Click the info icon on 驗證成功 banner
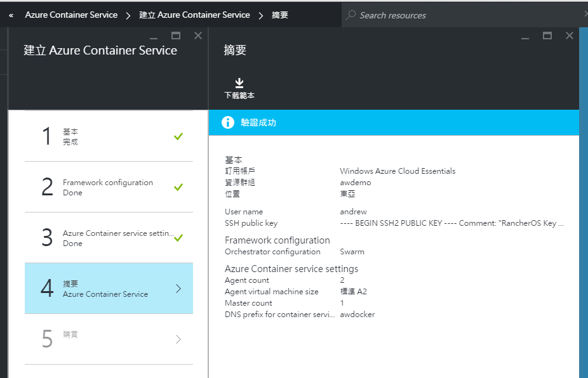The width and height of the screenshot is (588, 378). pyautogui.click(x=227, y=122)
